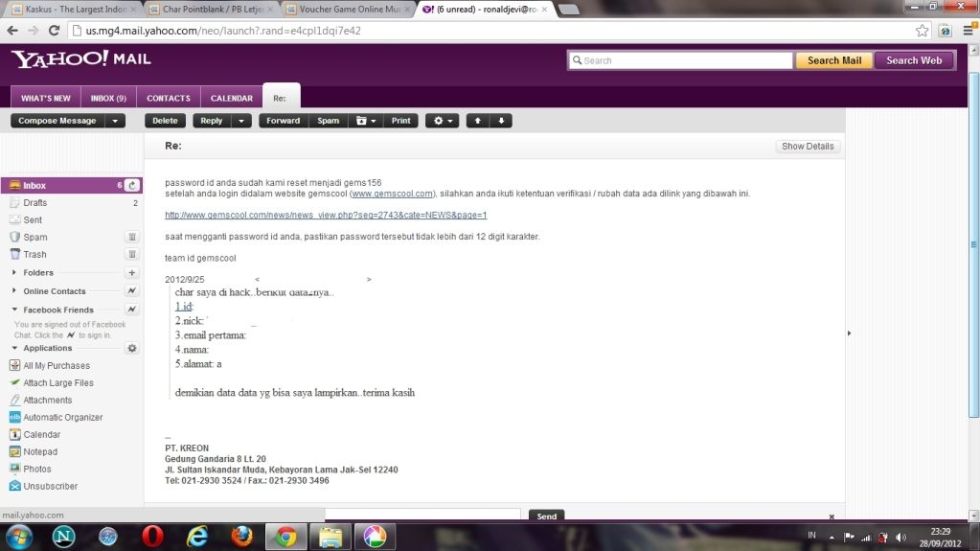Click Show Details button
Image resolution: width=980 pixels, height=551 pixels.
[x=808, y=146]
